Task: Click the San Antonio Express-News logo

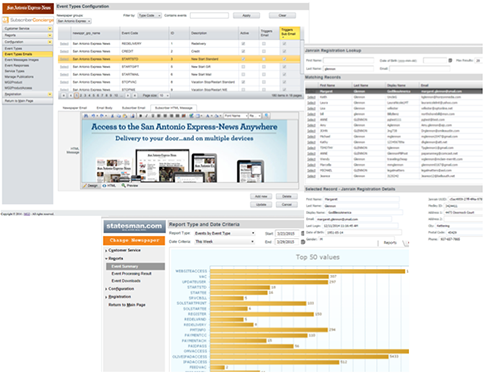Action: click(28, 8)
